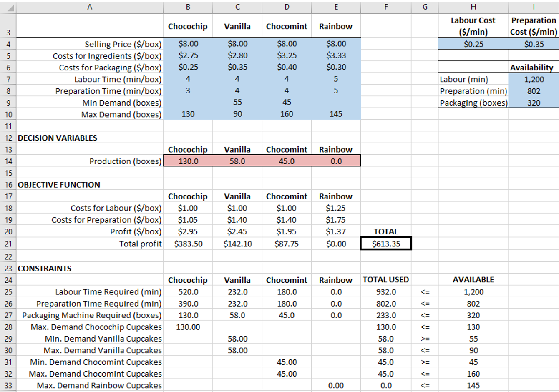The image size is (559, 392).
Task: Click the Labour Cost ($/min) header
Action: pyautogui.click(x=473, y=26)
